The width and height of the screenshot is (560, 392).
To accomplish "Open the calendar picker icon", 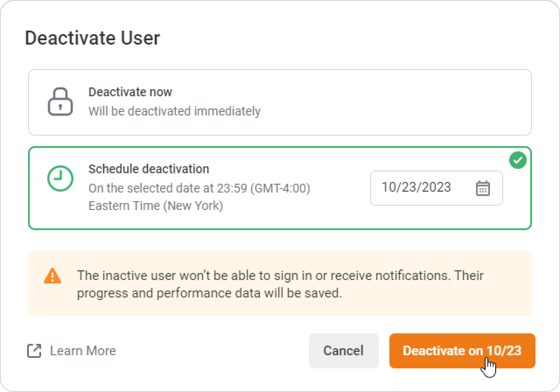I will tap(483, 188).
